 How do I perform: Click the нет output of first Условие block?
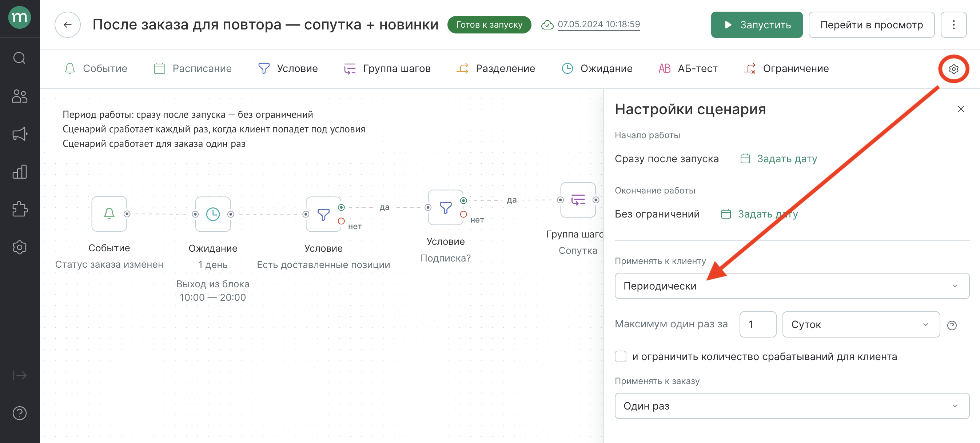click(x=341, y=221)
